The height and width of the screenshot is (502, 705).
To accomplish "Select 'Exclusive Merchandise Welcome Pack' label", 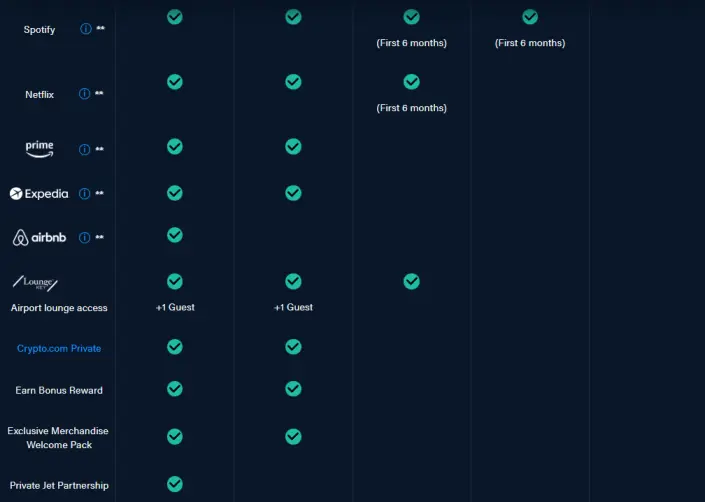I will [x=58, y=438].
